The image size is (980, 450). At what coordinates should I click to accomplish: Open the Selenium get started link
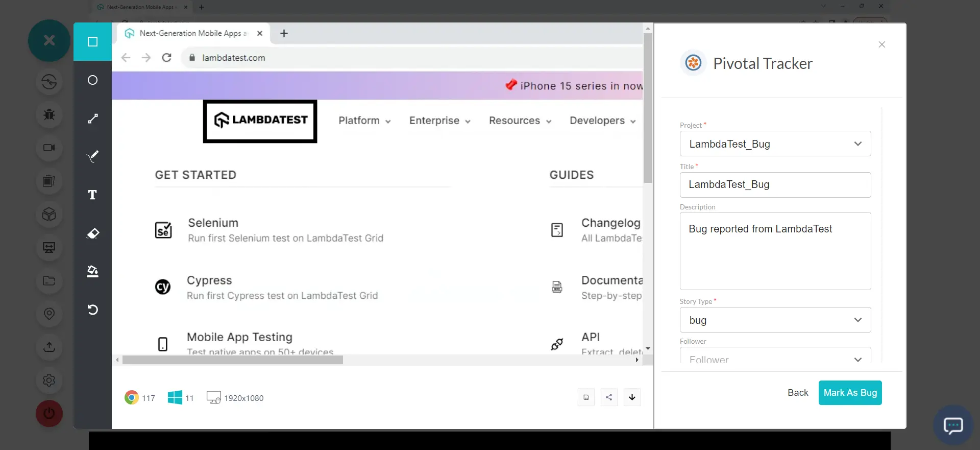click(x=269, y=230)
